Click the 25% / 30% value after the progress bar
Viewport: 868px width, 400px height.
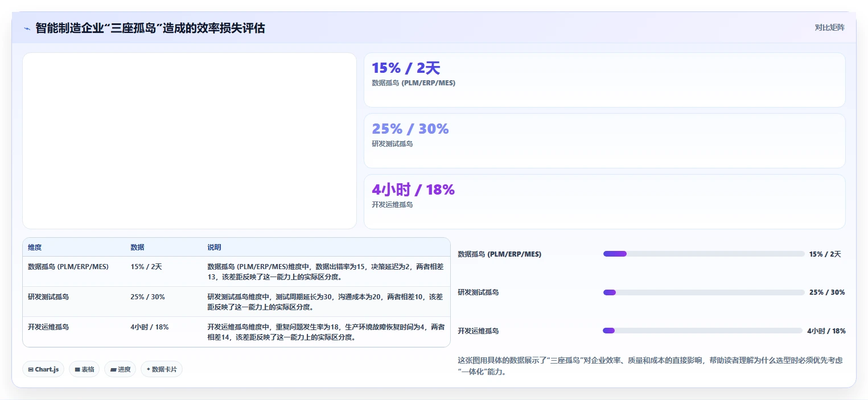(x=827, y=292)
